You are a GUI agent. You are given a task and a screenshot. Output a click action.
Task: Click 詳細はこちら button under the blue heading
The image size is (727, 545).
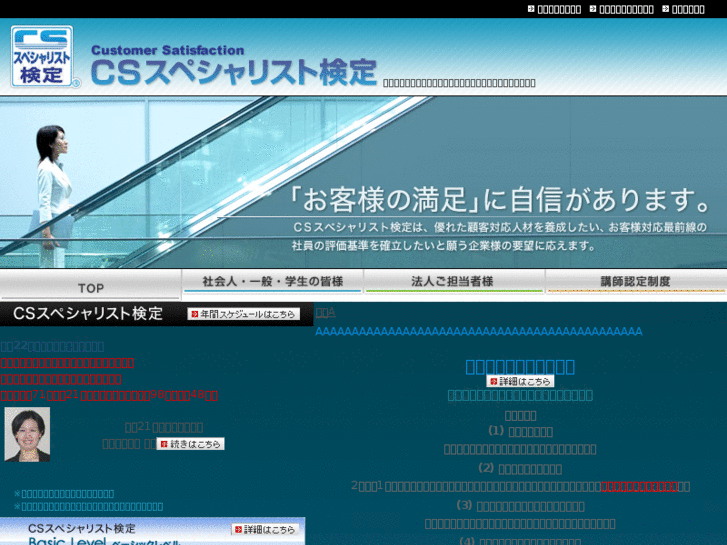[x=520, y=381]
